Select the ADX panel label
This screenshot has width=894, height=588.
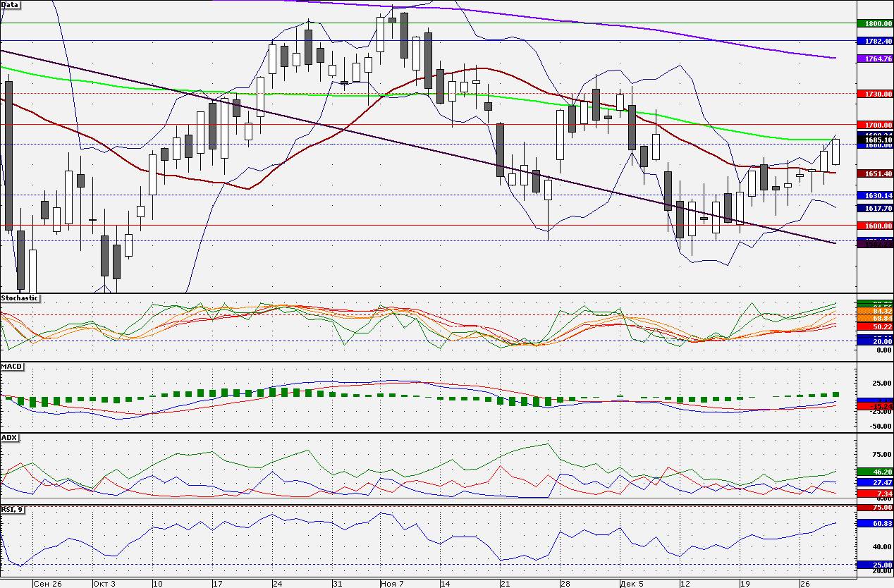point(9,438)
